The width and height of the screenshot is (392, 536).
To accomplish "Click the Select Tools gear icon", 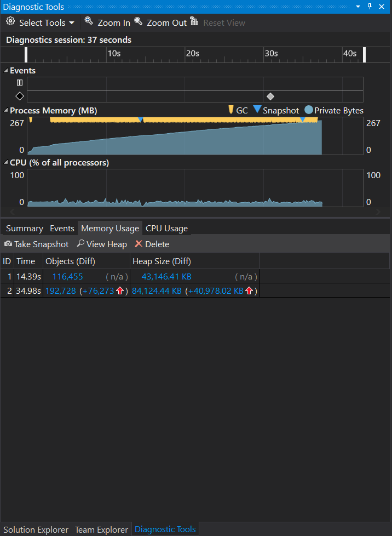I will (x=10, y=21).
